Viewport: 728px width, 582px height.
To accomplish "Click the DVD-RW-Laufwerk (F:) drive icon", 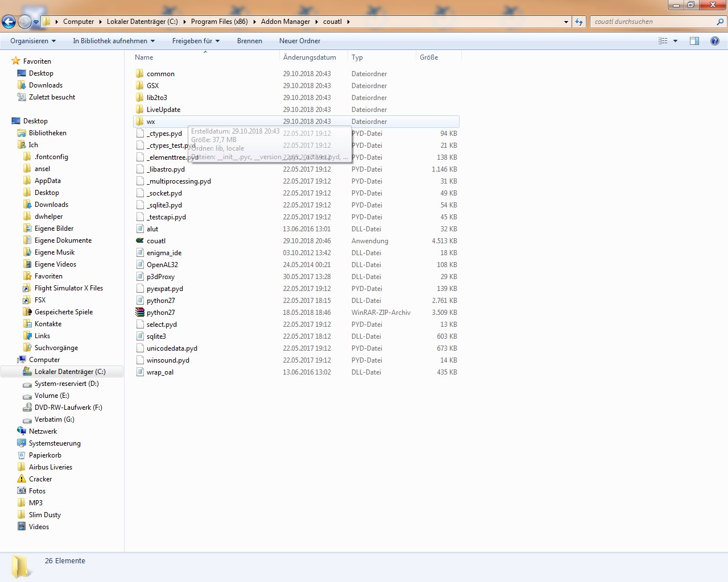I will pyautogui.click(x=27, y=408).
